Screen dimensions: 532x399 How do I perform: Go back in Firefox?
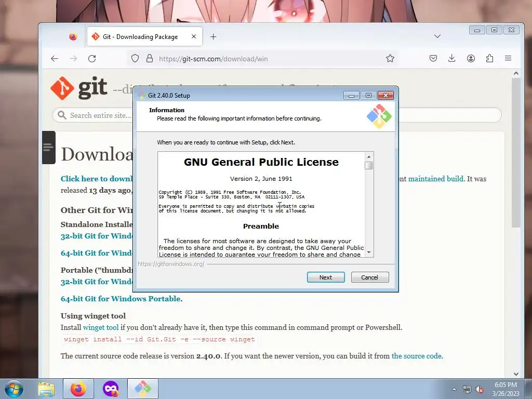[55, 58]
